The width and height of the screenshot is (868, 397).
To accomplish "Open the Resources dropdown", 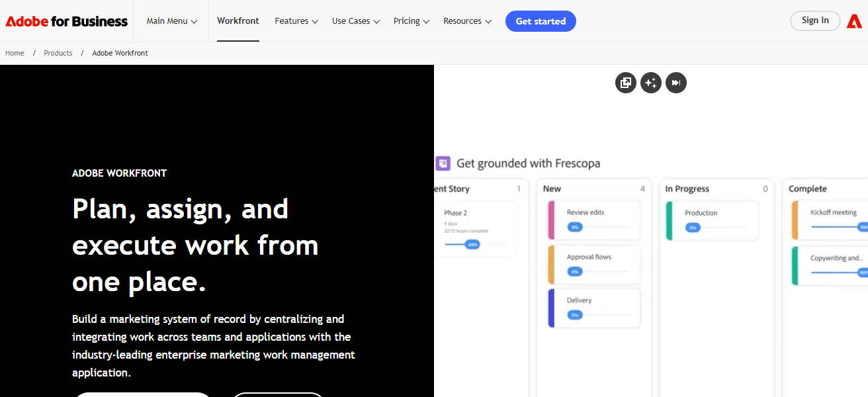I will coord(467,21).
